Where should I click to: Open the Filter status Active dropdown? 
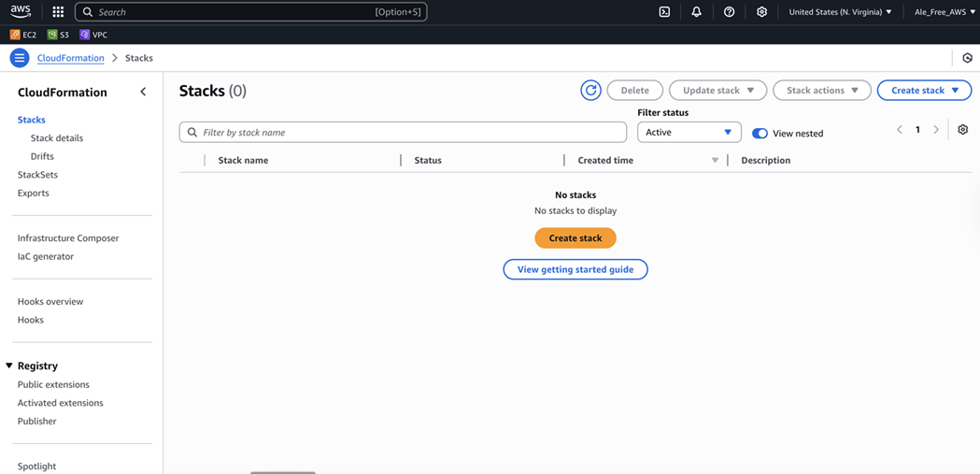tap(689, 132)
